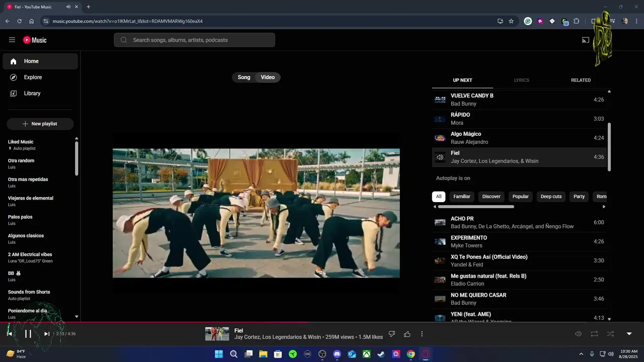Click right arrow of filter chip scrollbar
644x362 pixels.
click(604, 207)
